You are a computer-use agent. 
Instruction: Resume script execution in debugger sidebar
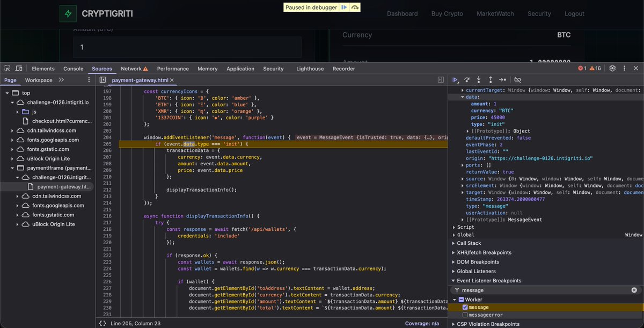(455, 79)
